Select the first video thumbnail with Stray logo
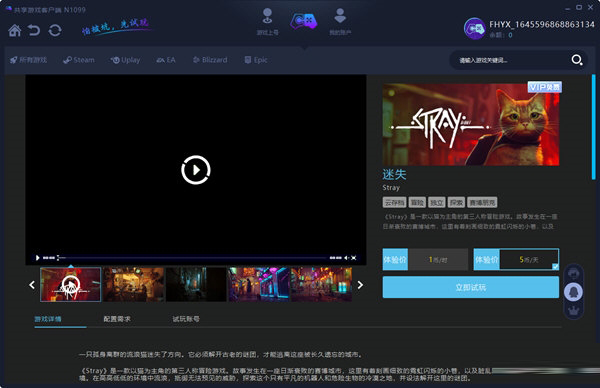This screenshot has height=388, width=600. point(70,284)
